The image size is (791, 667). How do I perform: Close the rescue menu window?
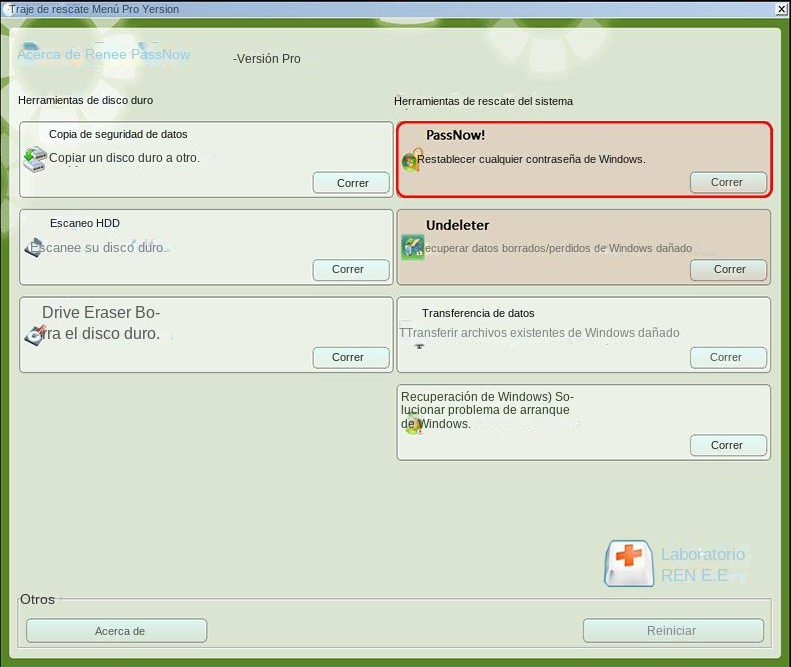782,9
